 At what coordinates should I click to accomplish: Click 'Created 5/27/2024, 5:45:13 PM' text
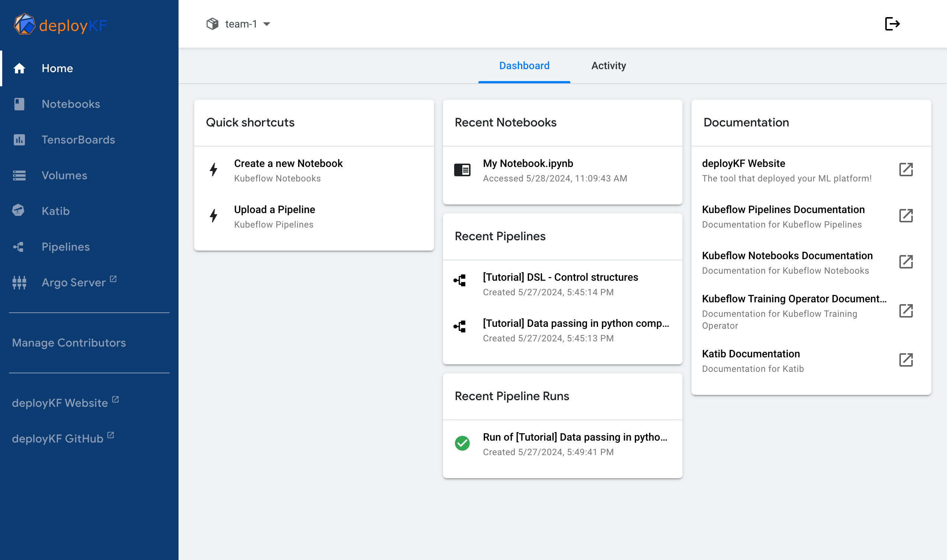[x=548, y=338]
